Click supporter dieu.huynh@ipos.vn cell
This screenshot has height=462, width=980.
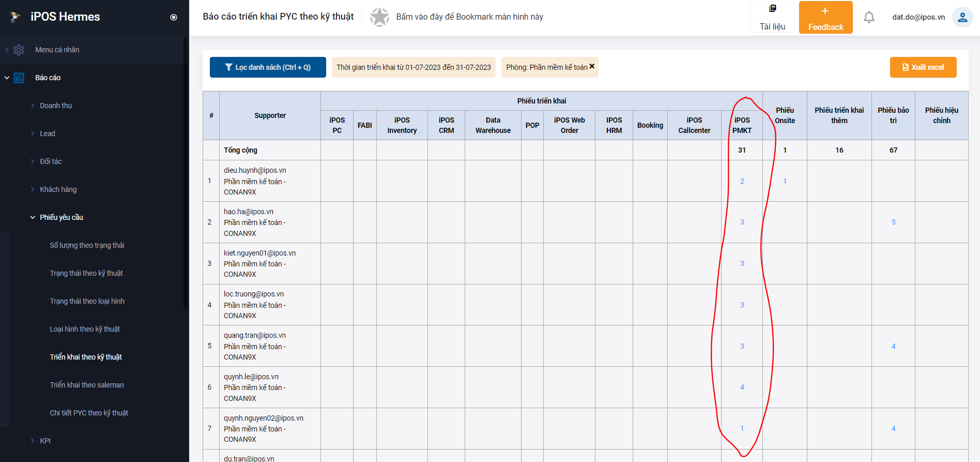click(270, 181)
